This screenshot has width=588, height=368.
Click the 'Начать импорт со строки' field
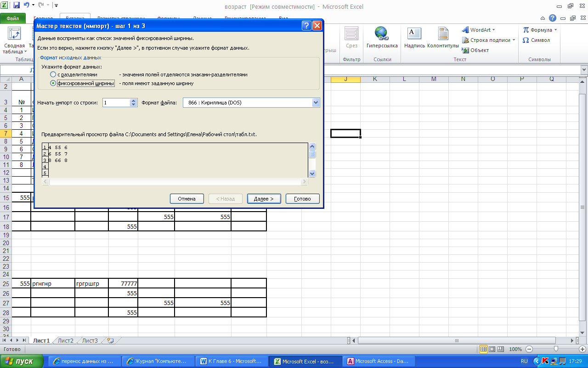pyautogui.click(x=116, y=103)
